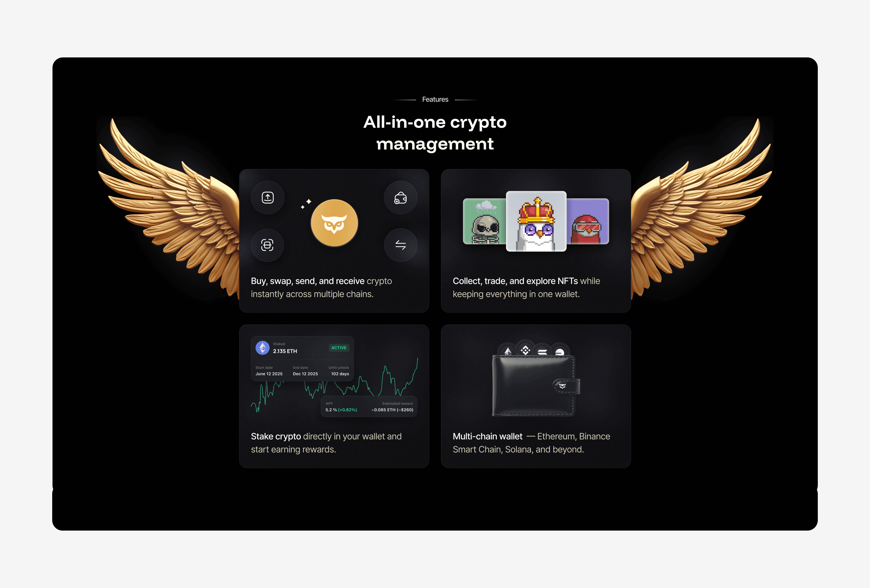
Task: Click the Solana coin above the wallet
Action: click(x=542, y=351)
